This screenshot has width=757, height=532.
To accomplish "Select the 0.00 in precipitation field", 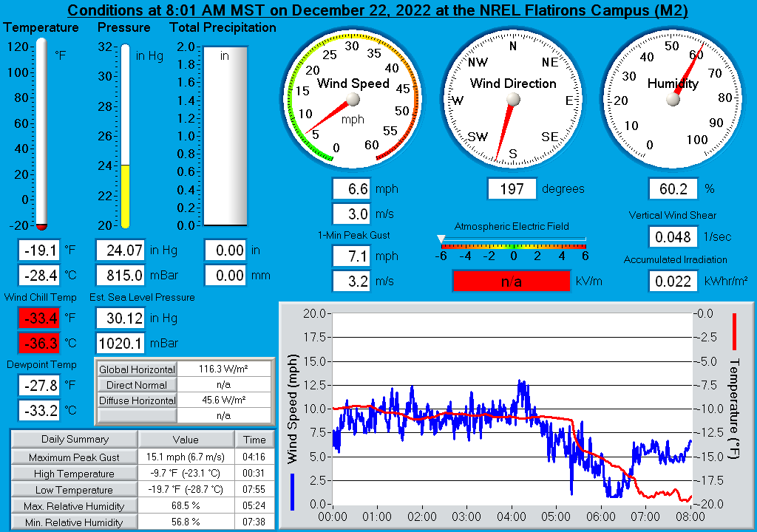I will [x=225, y=250].
